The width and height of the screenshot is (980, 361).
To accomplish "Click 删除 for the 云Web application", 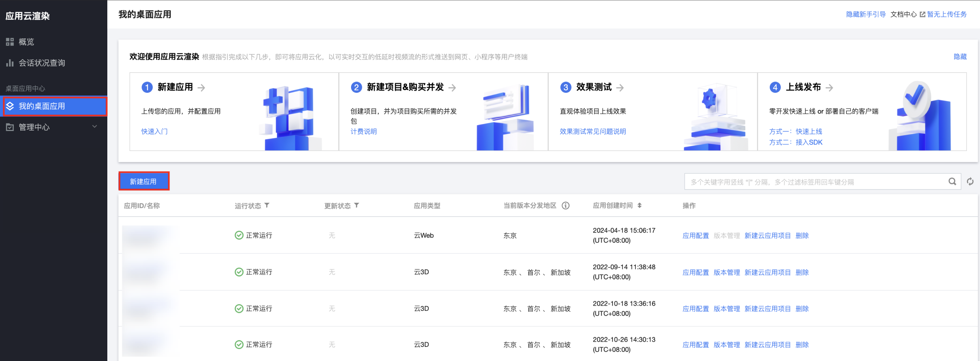I will [802, 235].
